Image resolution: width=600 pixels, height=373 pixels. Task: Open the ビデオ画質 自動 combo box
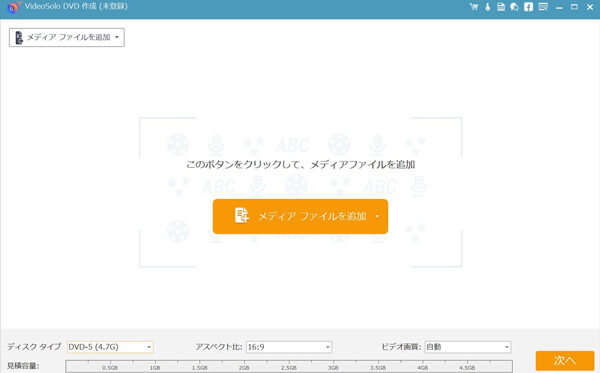468,347
